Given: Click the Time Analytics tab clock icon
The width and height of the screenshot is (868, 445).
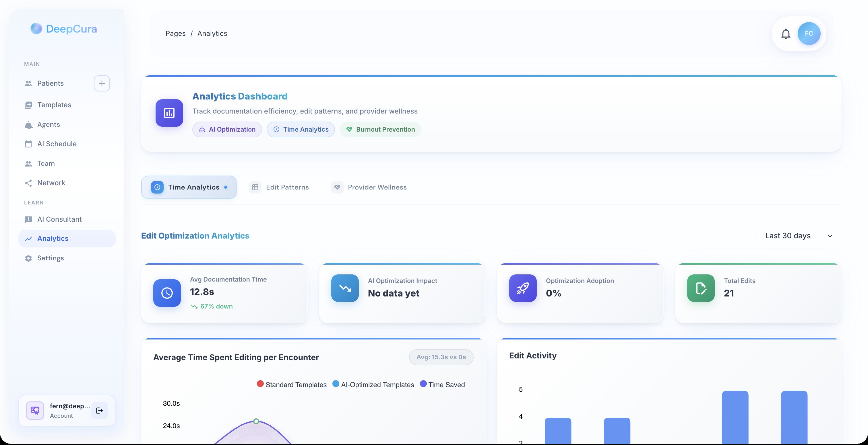Looking at the screenshot, I should [x=157, y=187].
